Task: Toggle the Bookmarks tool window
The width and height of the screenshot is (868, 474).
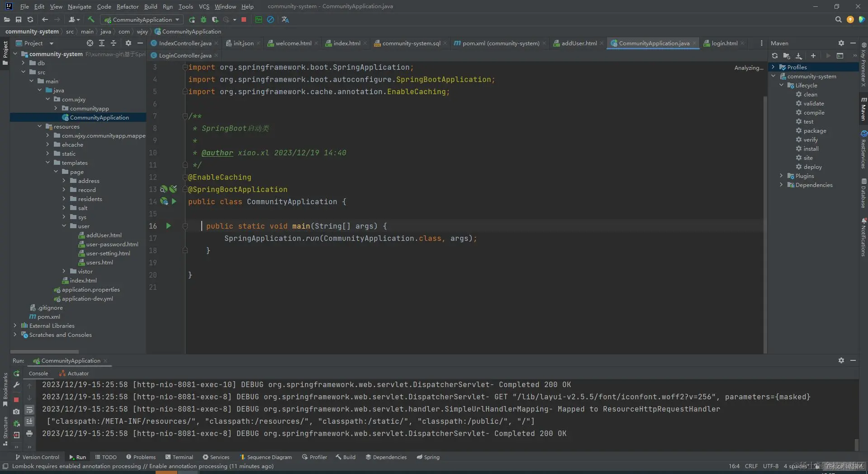Action: [5, 390]
